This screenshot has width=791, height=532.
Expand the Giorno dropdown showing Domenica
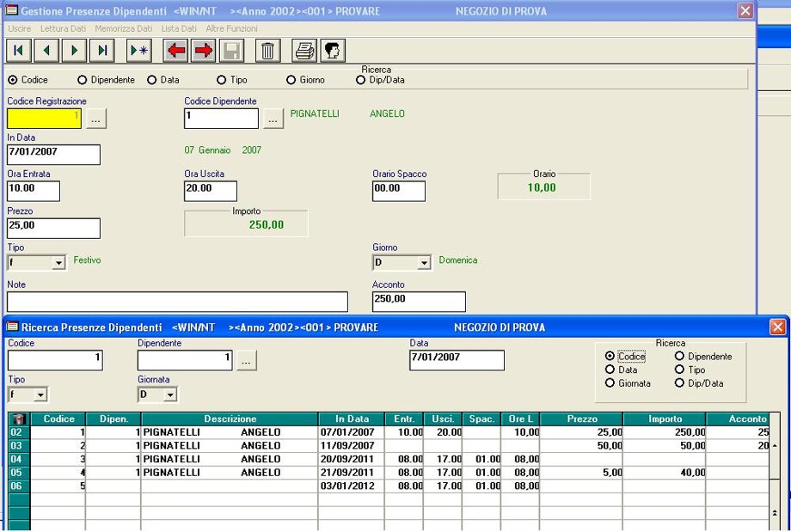pos(423,263)
